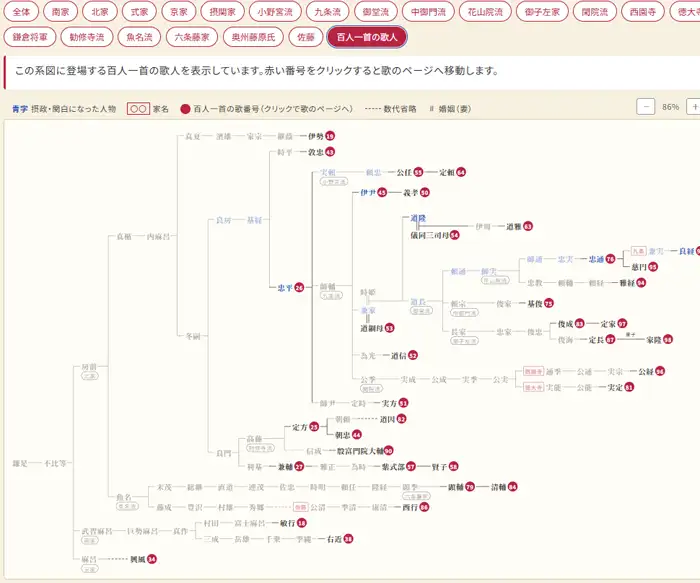Open poem badge 27 beside 兼輔

pyautogui.click(x=299, y=467)
